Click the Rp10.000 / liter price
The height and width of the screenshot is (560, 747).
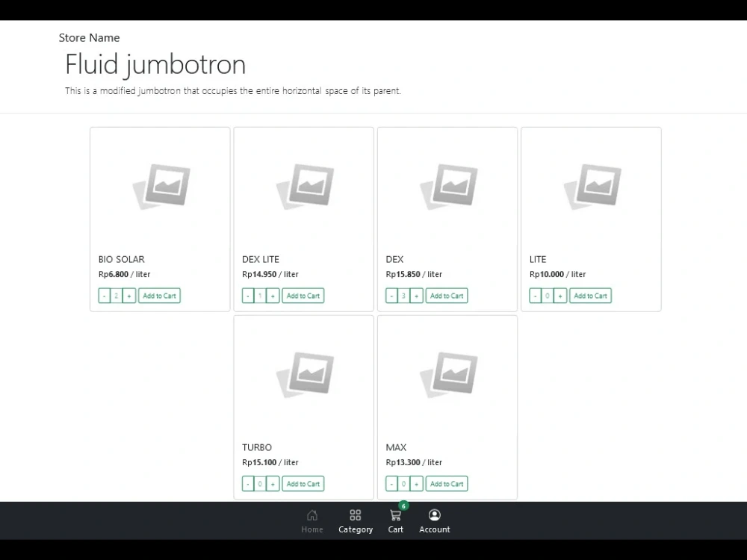point(557,274)
